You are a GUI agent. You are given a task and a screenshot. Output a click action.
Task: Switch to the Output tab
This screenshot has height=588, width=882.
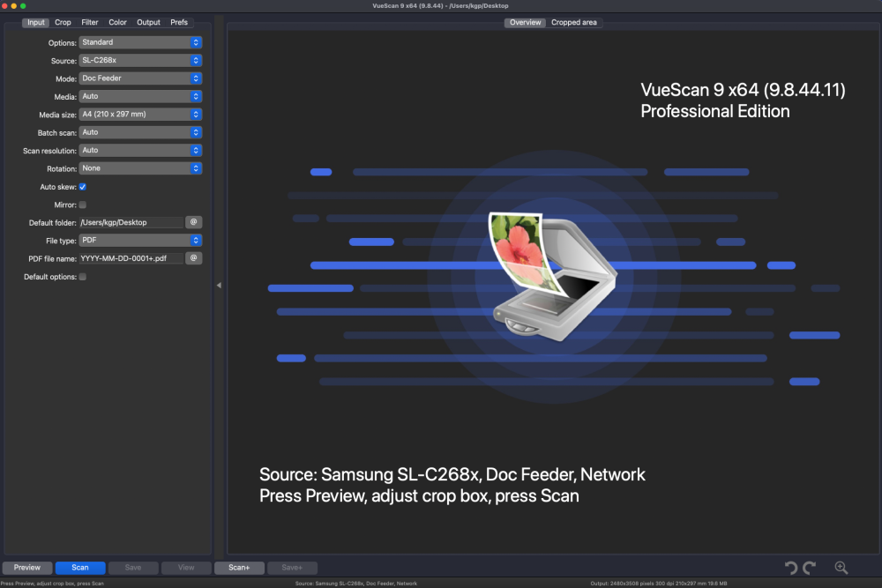pyautogui.click(x=148, y=23)
